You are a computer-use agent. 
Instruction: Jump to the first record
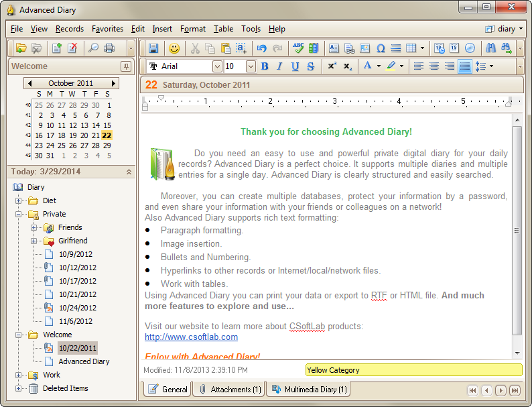pyautogui.click(x=472, y=390)
